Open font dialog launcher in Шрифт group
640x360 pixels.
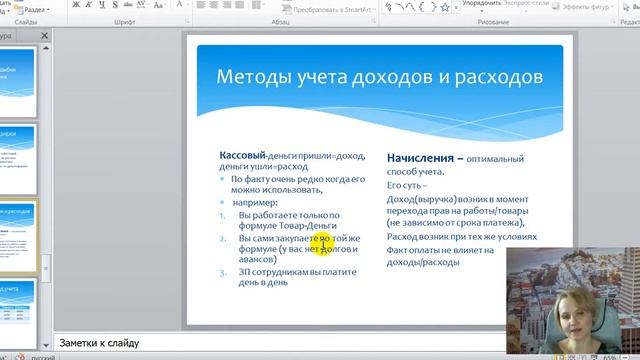(x=187, y=22)
